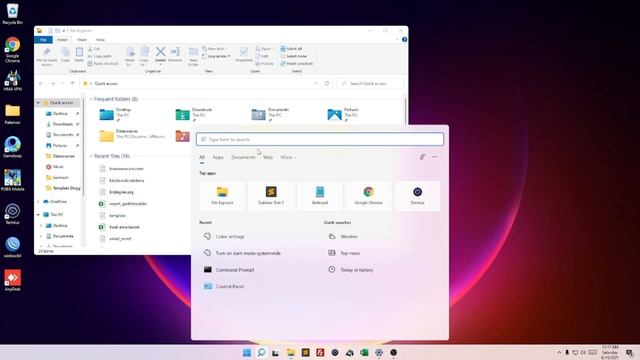This screenshot has width=640, height=360.
Task: Open File Explorer from Top apps in search panel
Action: pos(222,196)
